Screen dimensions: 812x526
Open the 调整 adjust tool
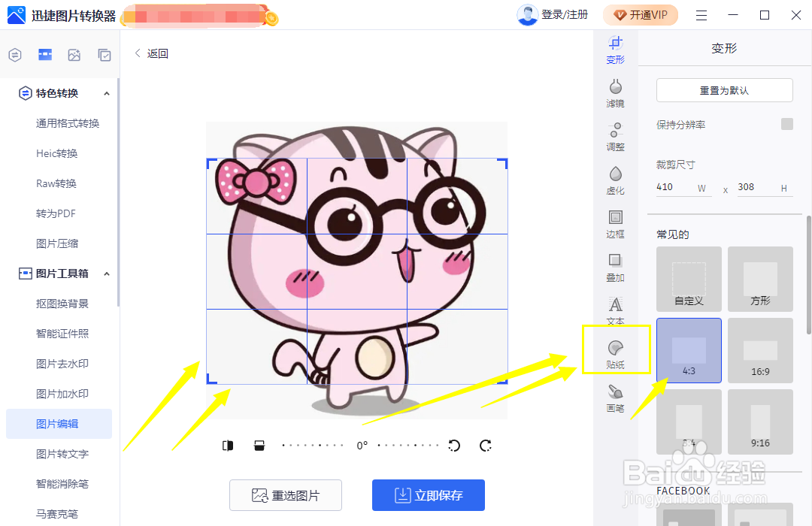[615, 137]
